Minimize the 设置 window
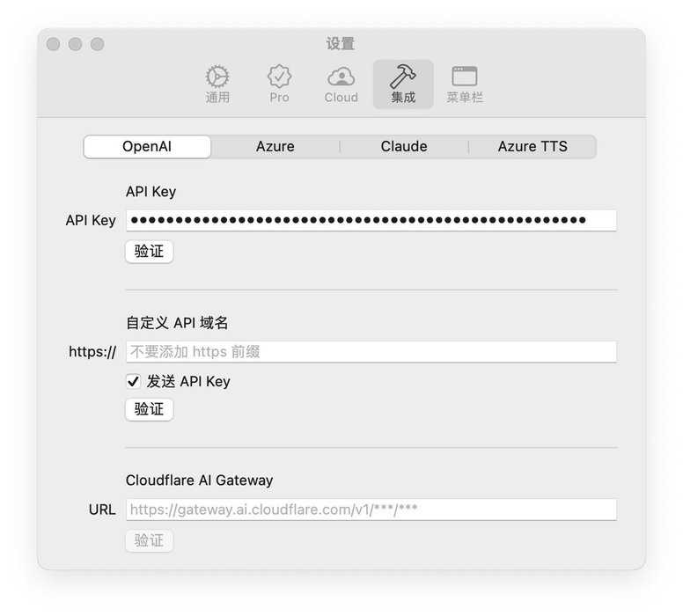The image size is (683, 616). 76,44
